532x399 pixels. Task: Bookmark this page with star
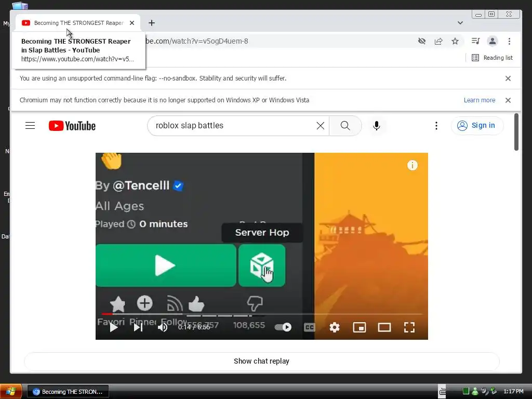tap(455, 41)
